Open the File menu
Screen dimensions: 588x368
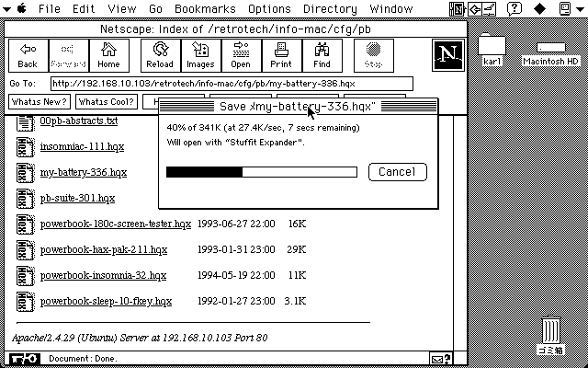click(50, 8)
